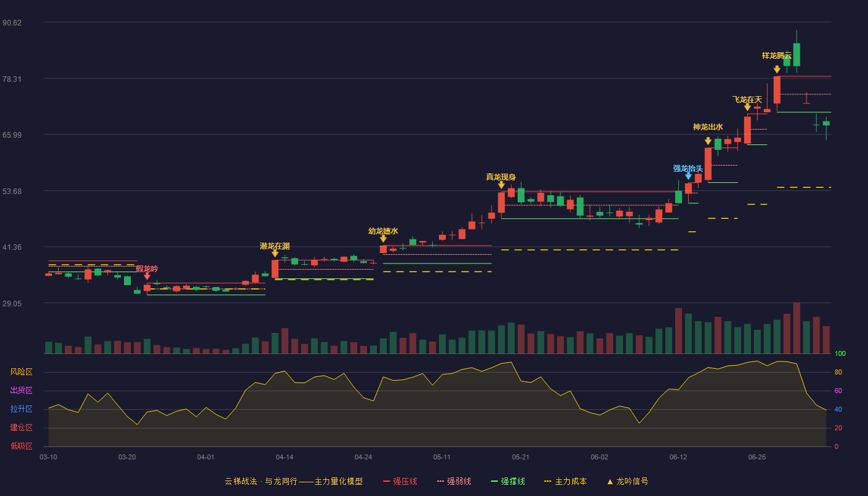Toggle the 云梯战法·与龙同行 主力量化模型 legend entry
The image size is (868, 496).
tap(294, 481)
